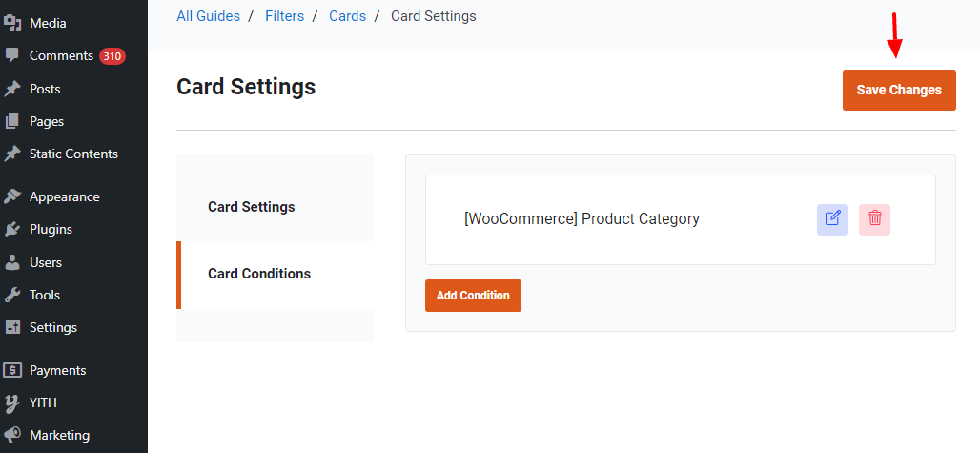This screenshot has height=453, width=980.
Task: Click the YITH logo icon
Action: coord(12,402)
